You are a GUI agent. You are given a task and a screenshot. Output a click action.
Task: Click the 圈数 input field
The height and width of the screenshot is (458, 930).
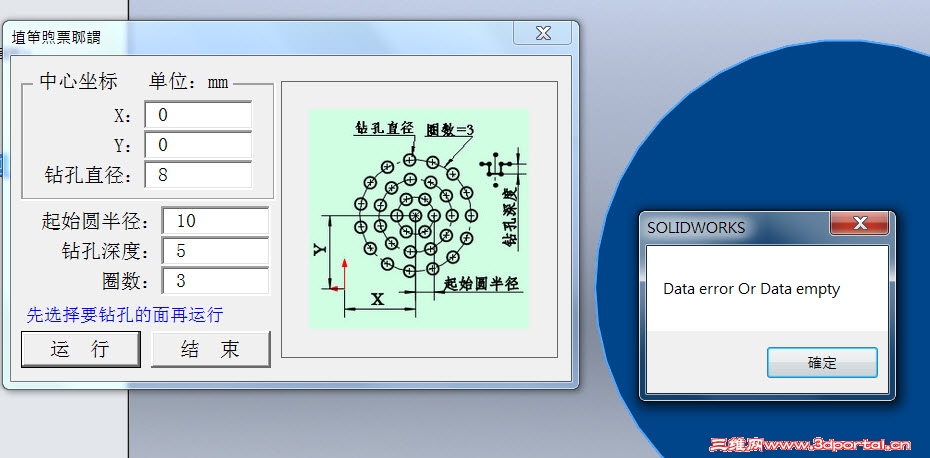coord(215,281)
